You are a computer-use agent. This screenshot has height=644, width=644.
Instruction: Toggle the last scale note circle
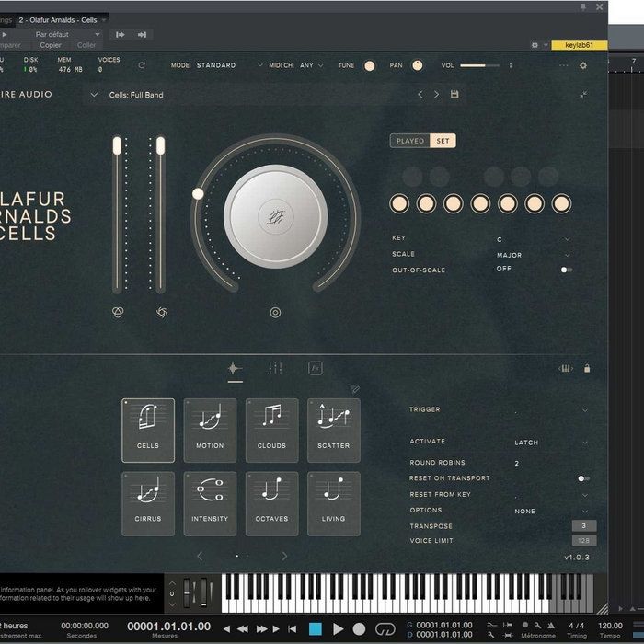[561, 203]
